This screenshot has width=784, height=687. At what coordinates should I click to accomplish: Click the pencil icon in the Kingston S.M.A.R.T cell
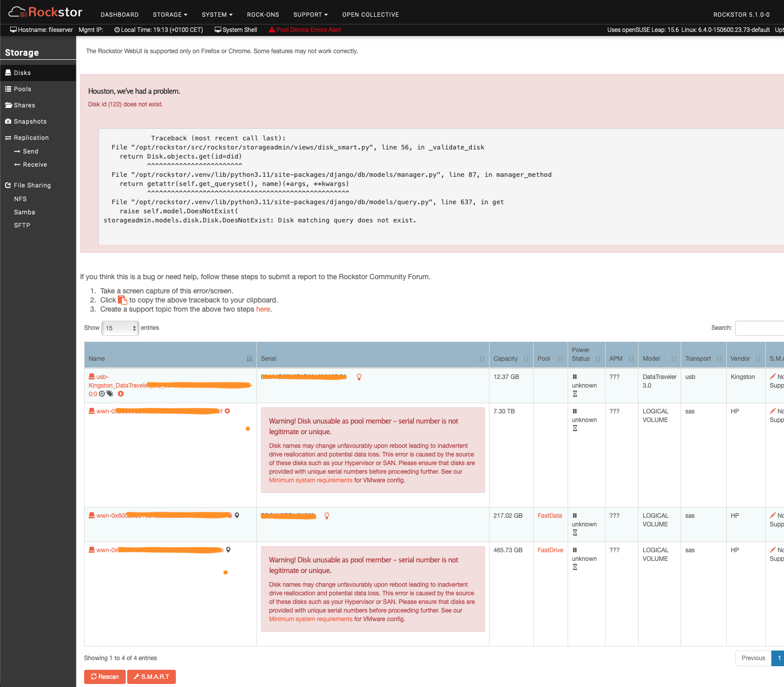pyautogui.click(x=772, y=376)
